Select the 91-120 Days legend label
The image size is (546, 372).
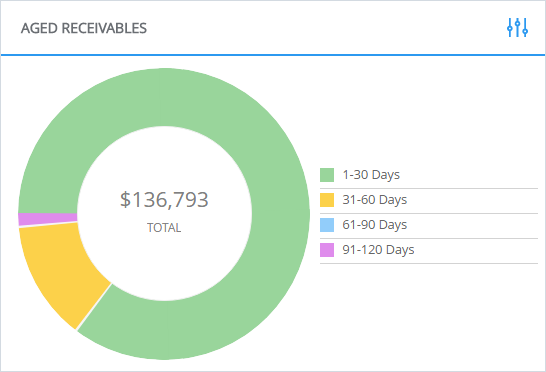[378, 250]
